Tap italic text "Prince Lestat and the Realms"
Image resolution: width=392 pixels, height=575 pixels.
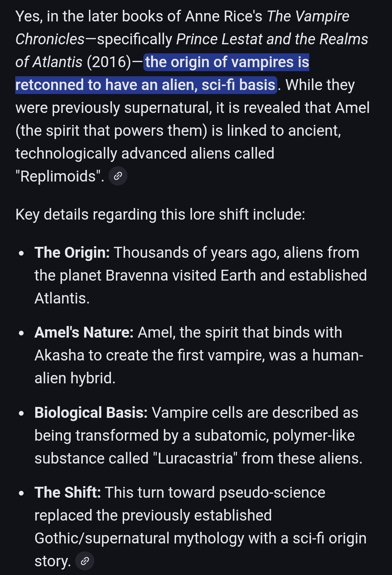click(x=272, y=39)
